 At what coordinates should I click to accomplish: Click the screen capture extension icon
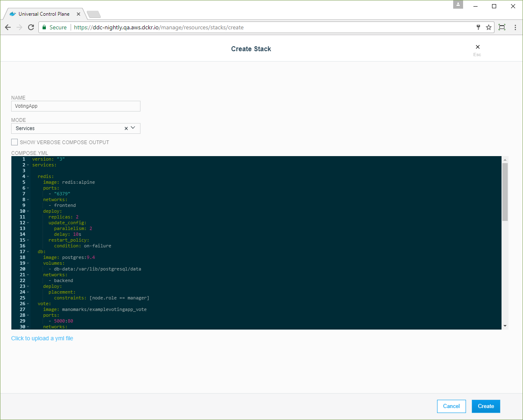(x=502, y=27)
